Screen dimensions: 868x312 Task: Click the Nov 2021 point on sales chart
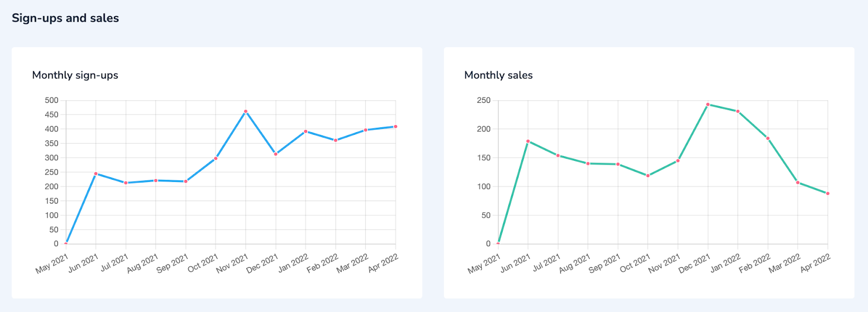click(x=678, y=161)
